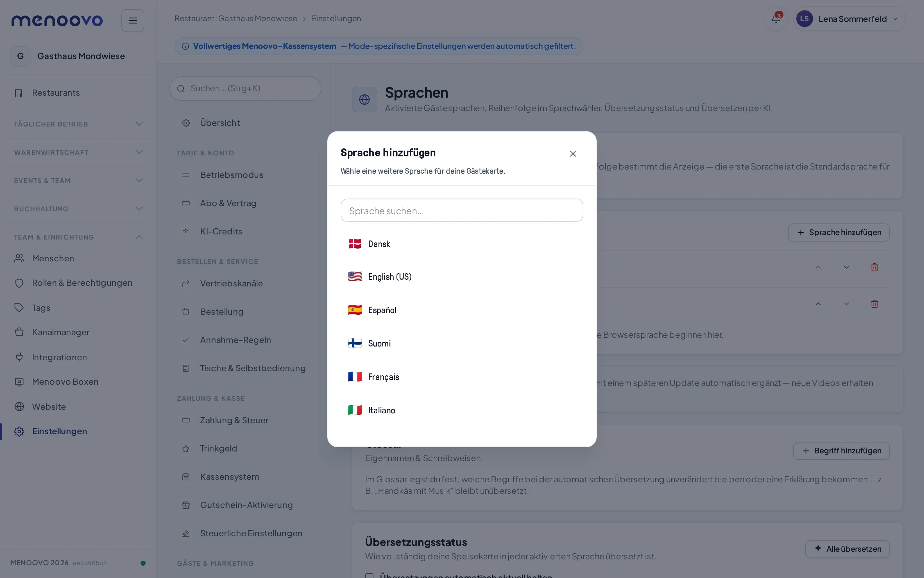Open Abo & Vertrag settings

tap(245, 203)
